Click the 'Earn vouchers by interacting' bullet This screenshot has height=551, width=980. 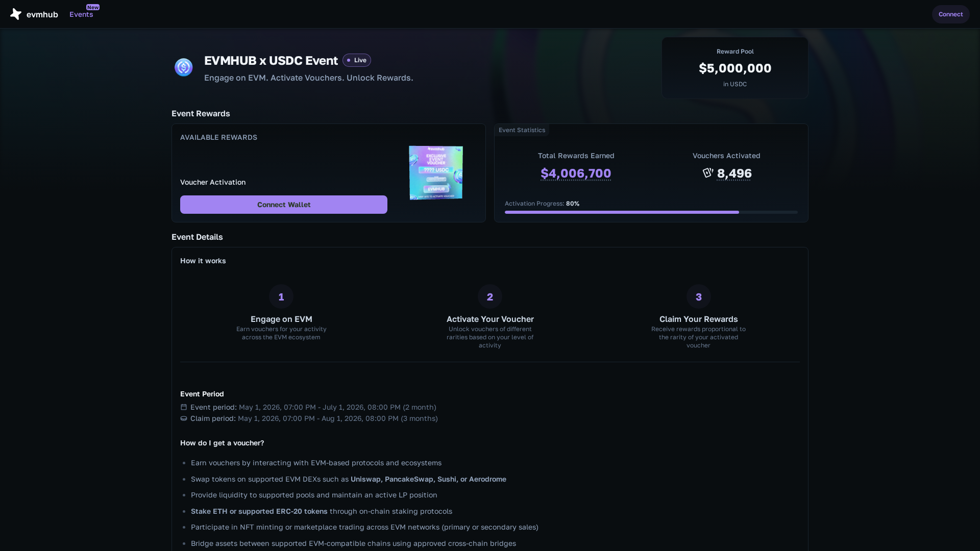(316, 463)
